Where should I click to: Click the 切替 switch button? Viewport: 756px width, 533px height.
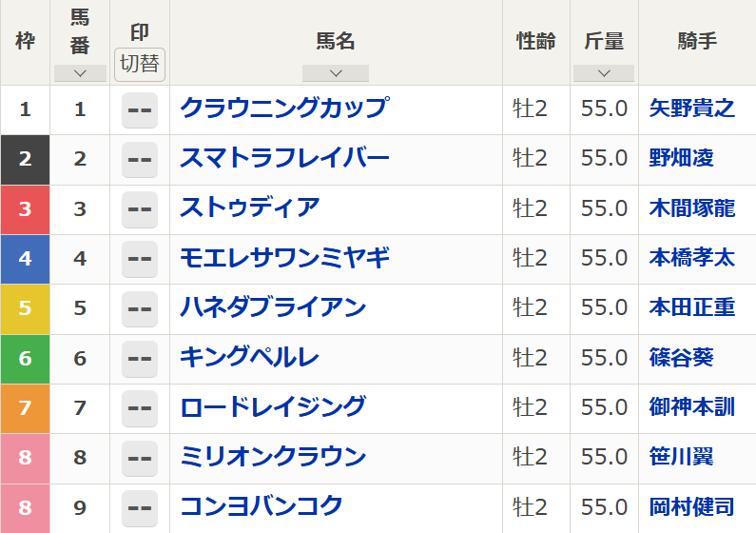[140, 65]
